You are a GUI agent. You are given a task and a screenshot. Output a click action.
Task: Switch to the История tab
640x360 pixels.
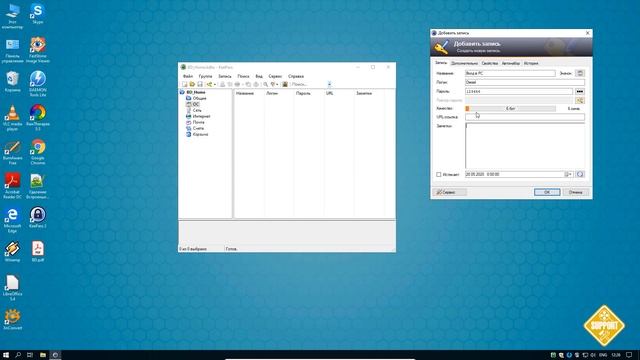pyautogui.click(x=531, y=64)
